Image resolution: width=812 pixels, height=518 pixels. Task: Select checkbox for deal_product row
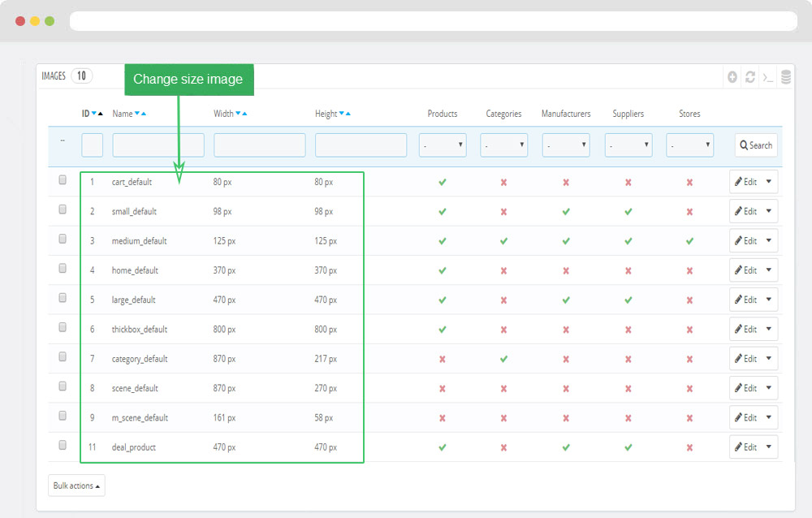click(x=63, y=446)
